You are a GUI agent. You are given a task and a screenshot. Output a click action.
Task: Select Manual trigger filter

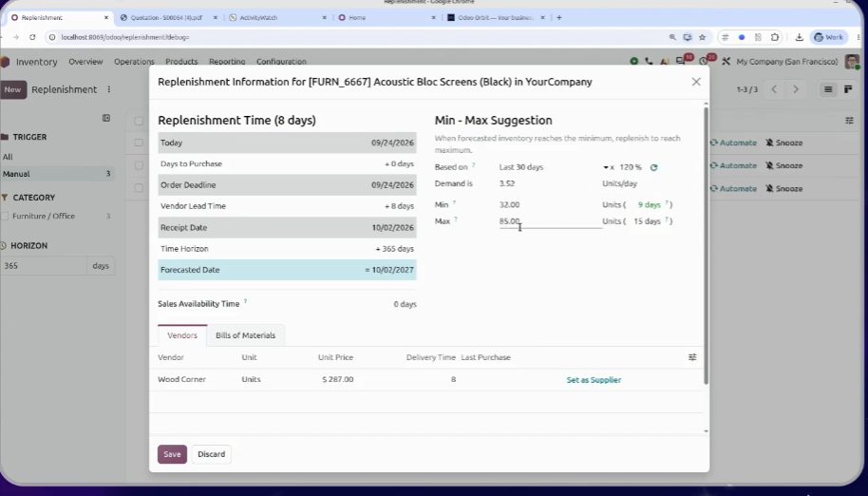[x=58, y=174]
